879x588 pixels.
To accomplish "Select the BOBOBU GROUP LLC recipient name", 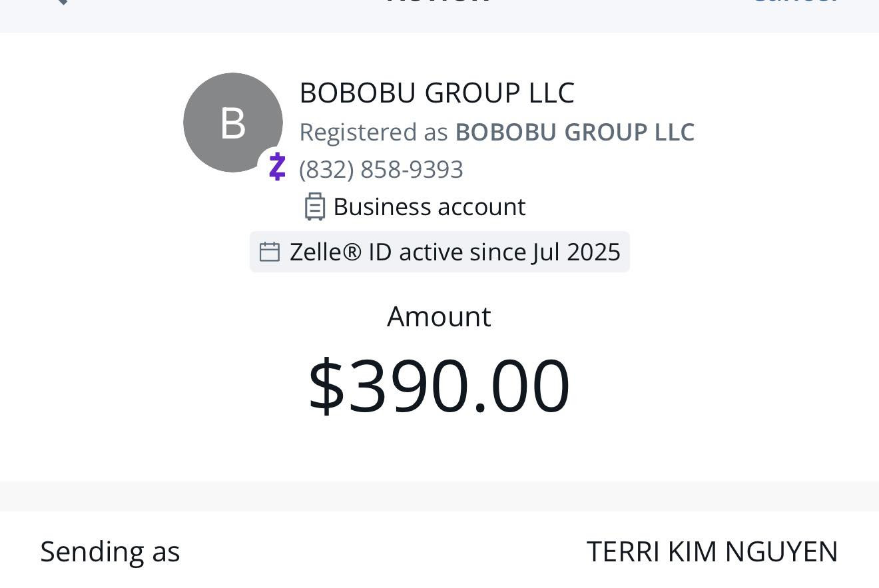I will point(436,93).
